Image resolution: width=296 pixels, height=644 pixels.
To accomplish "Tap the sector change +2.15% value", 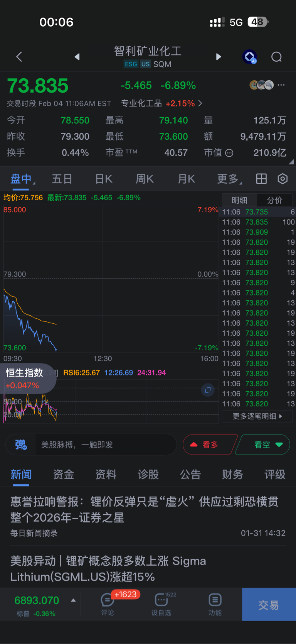I will click(x=180, y=103).
